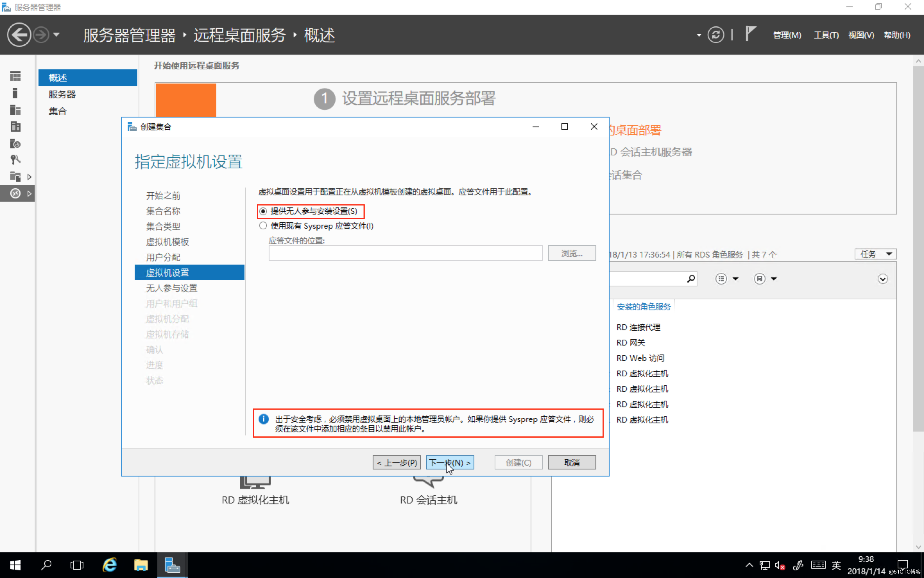This screenshot has height=578, width=924.
Task: Click Server Manager taskbar icon
Action: click(172, 565)
